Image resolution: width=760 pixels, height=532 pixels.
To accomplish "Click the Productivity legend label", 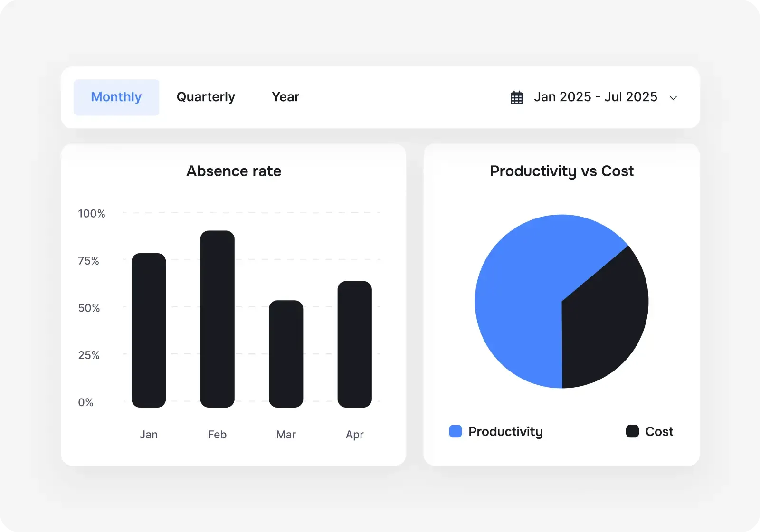I will (x=506, y=432).
